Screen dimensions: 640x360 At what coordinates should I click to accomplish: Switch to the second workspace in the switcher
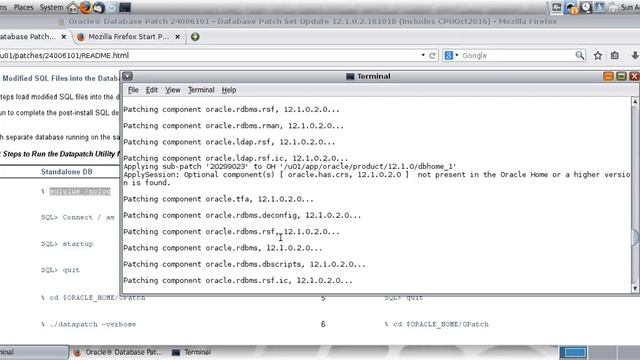pos(602,352)
